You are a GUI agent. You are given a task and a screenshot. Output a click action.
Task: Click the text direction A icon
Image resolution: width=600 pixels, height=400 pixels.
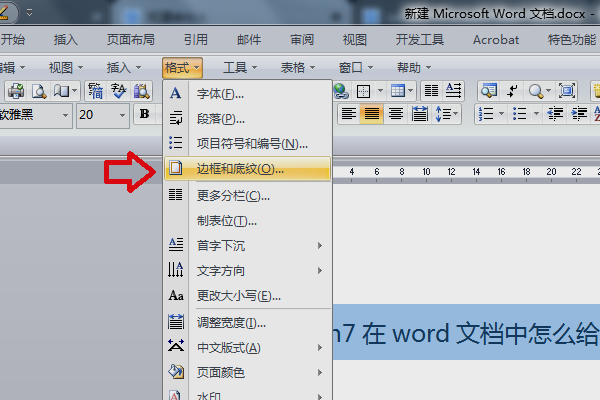(x=453, y=91)
